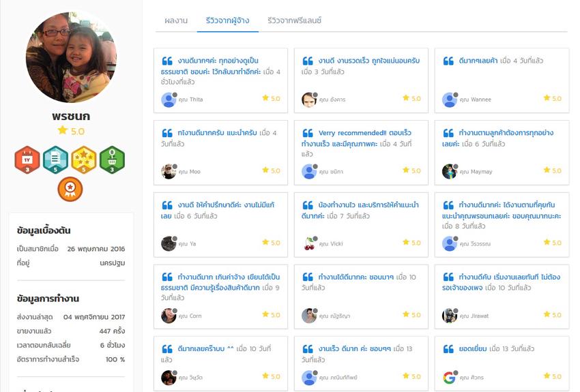Click the avatar in the ดีมากเลยคร้าบบ review
Screen dimensions: 580x392
pos(169,378)
